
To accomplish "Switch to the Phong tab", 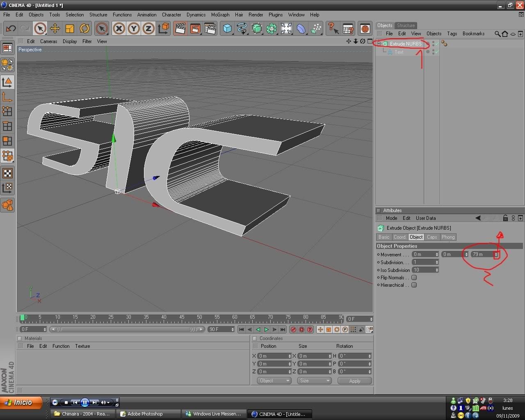I will pos(448,237).
